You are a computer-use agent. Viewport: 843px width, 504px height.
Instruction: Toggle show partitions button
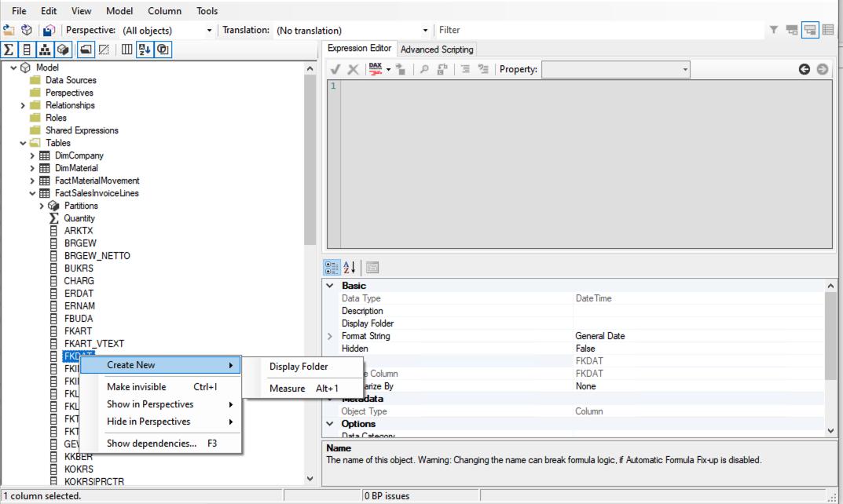[x=64, y=49]
